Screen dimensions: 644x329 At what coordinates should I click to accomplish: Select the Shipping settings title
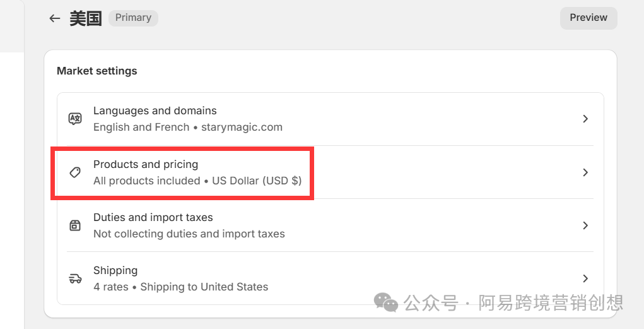[x=115, y=270]
